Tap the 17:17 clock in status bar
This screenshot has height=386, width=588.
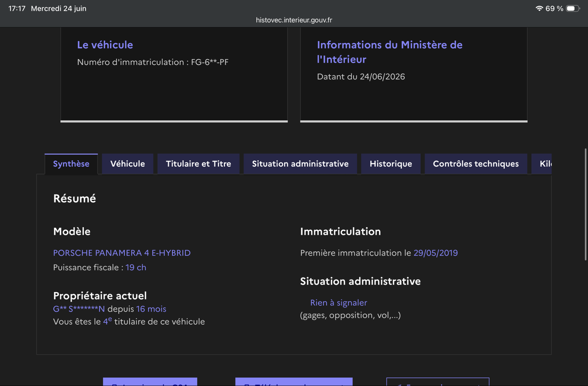pos(17,9)
